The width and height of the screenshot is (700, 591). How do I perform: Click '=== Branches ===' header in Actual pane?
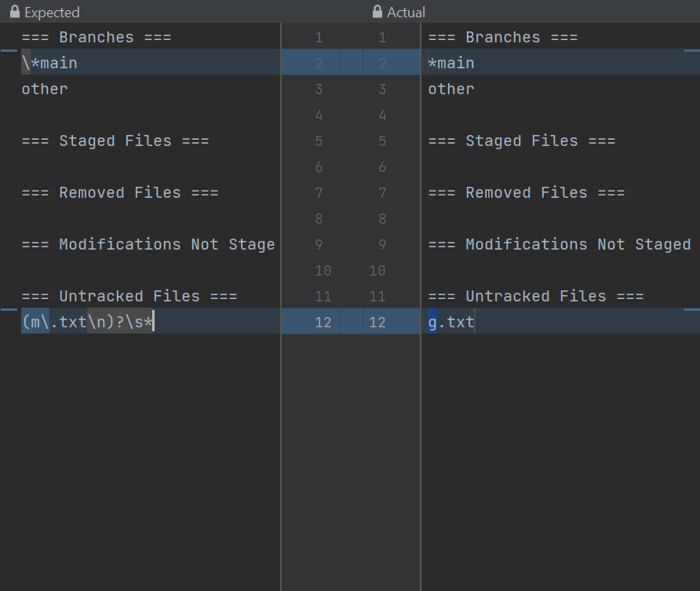[x=503, y=37]
